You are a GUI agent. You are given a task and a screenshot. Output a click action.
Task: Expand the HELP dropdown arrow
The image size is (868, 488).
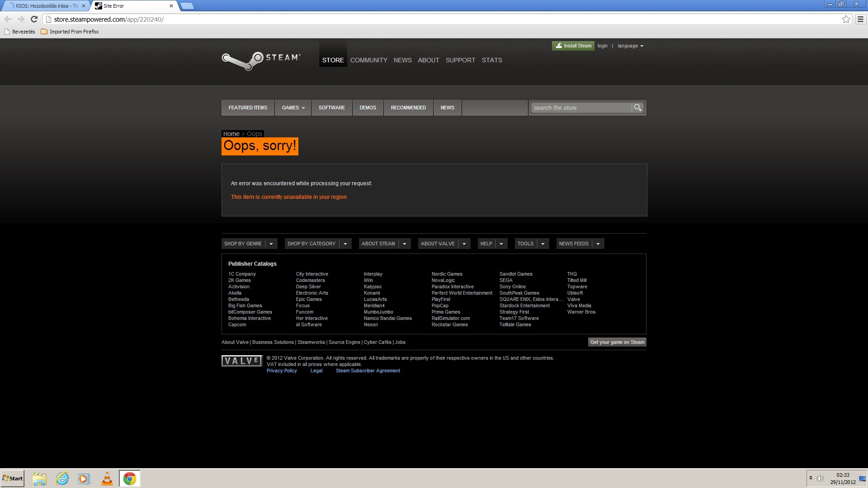click(x=501, y=244)
